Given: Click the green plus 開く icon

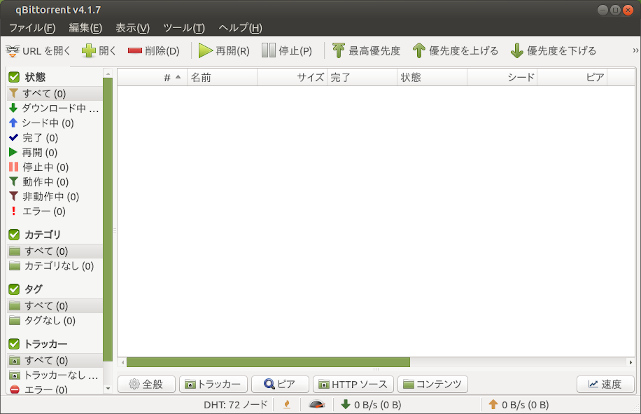Looking at the screenshot, I should 89,51.
